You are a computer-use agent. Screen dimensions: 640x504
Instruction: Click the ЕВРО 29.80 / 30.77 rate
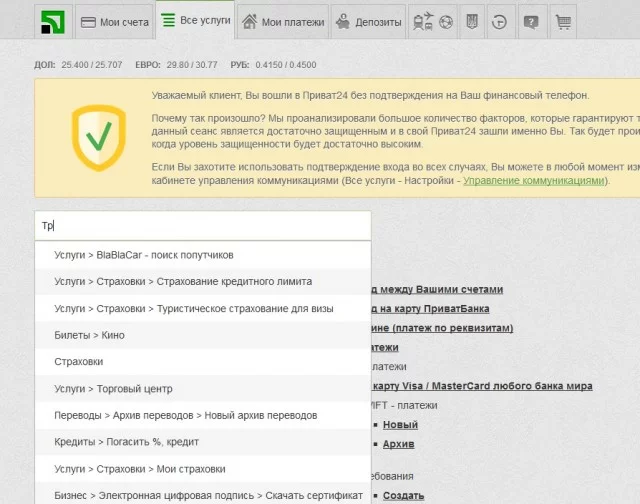pyautogui.click(x=176, y=65)
